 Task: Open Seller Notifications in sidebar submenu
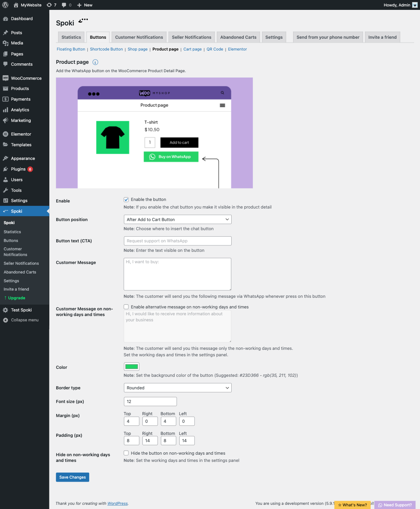[21, 264]
